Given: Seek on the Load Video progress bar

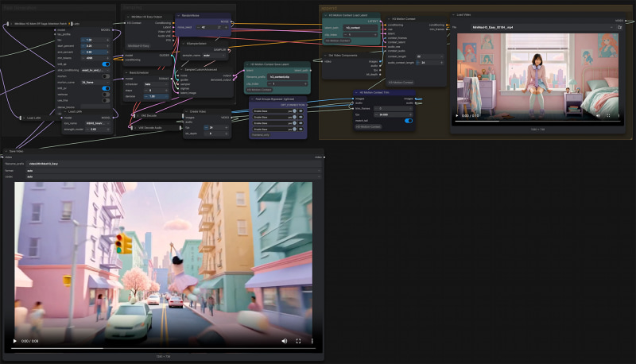Looking at the screenshot, I should (538, 121).
